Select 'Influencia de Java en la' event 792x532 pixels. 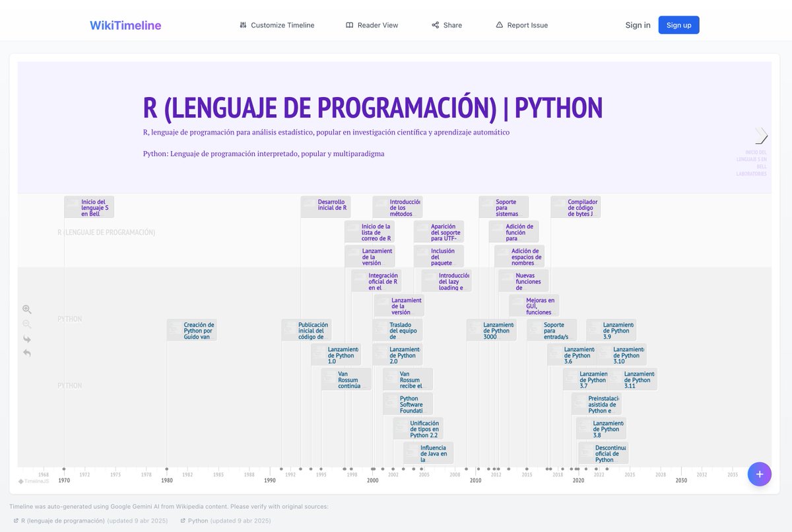point(428,453)
